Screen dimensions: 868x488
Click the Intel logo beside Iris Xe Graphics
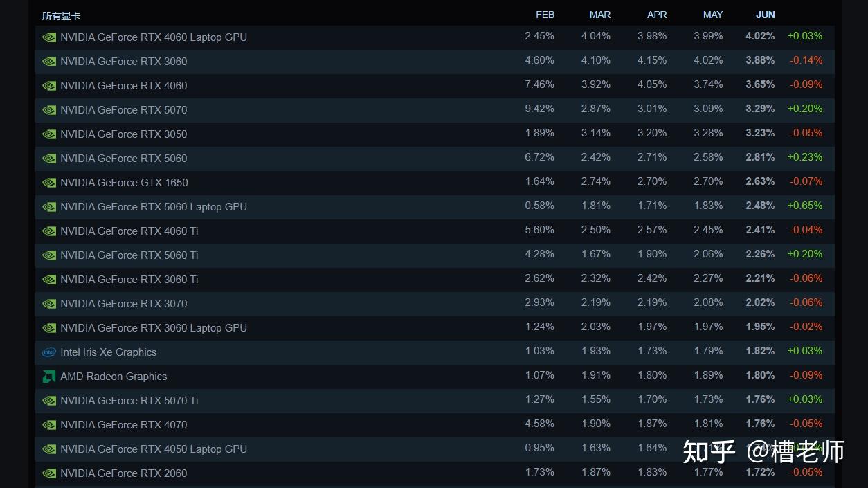click(x=49, y=352)
